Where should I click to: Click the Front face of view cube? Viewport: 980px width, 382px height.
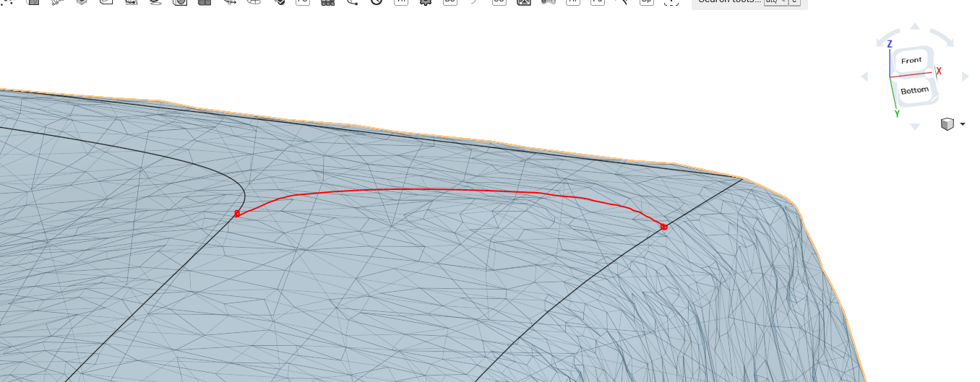[911, 61]
